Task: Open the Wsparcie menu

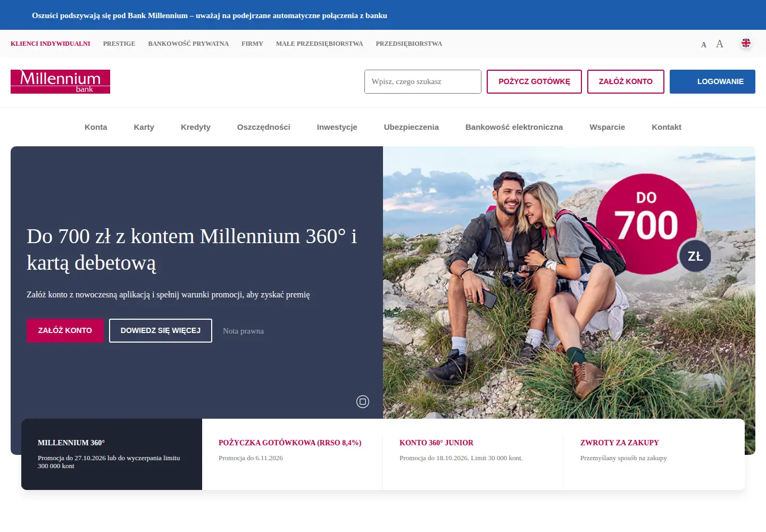Action: click(x=607, y=127)
